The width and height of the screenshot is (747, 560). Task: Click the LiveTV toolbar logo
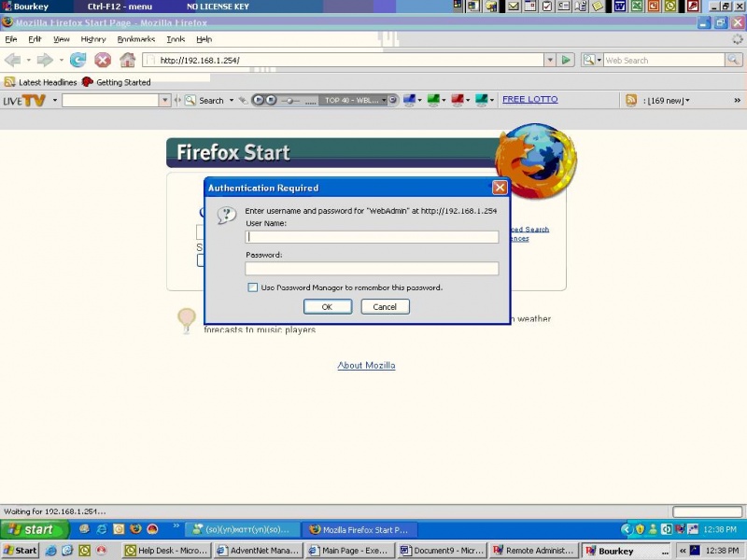[24, 101]
